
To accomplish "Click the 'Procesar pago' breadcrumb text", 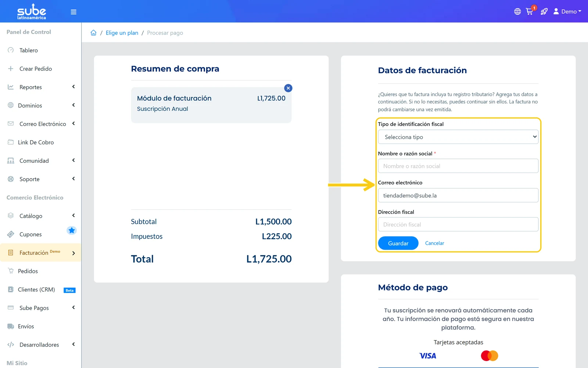I will (x=165, y=33).
